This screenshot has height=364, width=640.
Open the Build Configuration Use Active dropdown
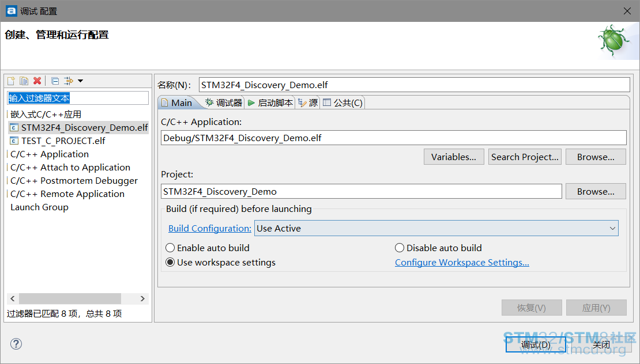point(436,228)
